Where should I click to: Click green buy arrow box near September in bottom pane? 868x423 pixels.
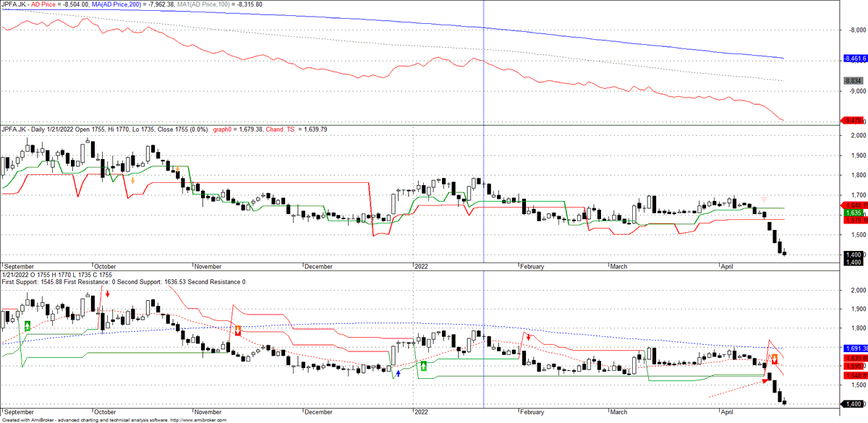27,326
